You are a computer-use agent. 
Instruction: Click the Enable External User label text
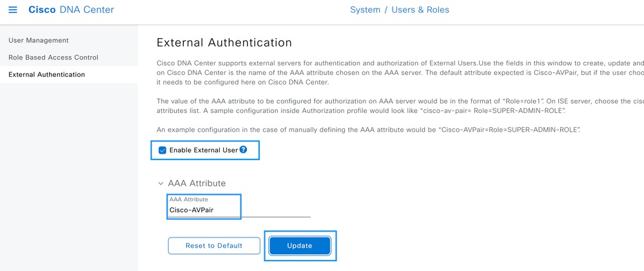pos(203,150)
